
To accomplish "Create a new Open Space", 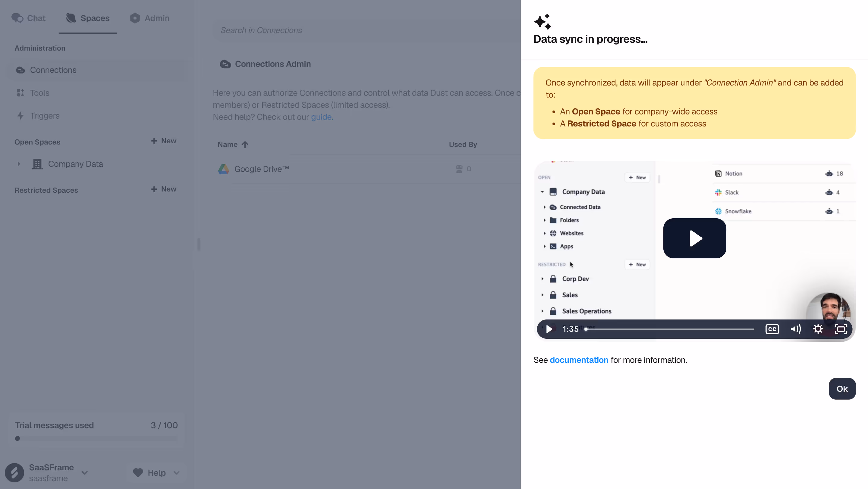I will pos(163,141).
